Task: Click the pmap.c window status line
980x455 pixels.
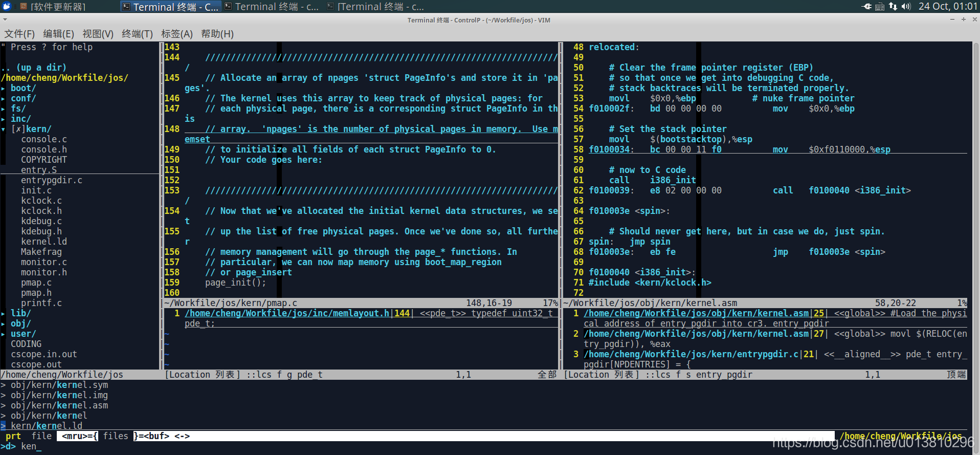Action: click(x=361, y=303)
